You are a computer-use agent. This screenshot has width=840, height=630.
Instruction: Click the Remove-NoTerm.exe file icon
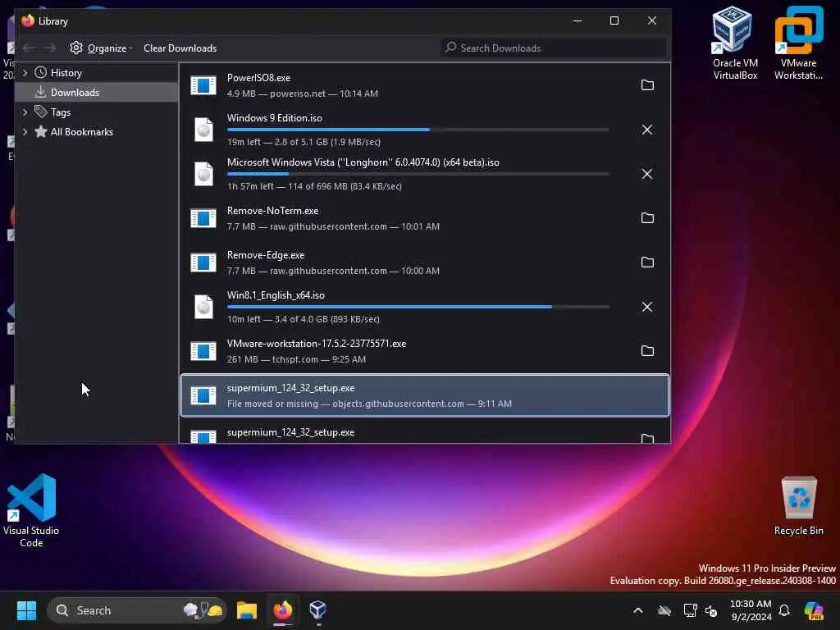pos(203,218)
